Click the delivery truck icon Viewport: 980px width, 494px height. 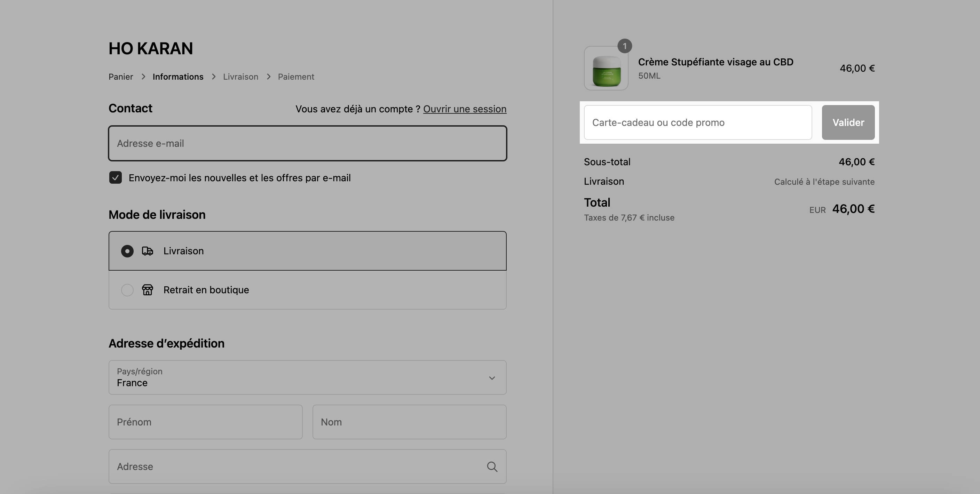click(x=148, y=251)
